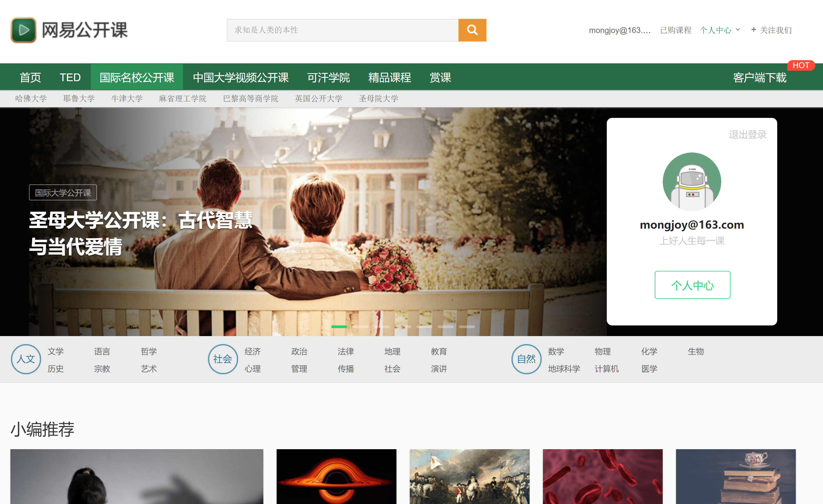Open the 个人中心 header menu
Viewport: 823px width, 504px height.
coord(715,30)
